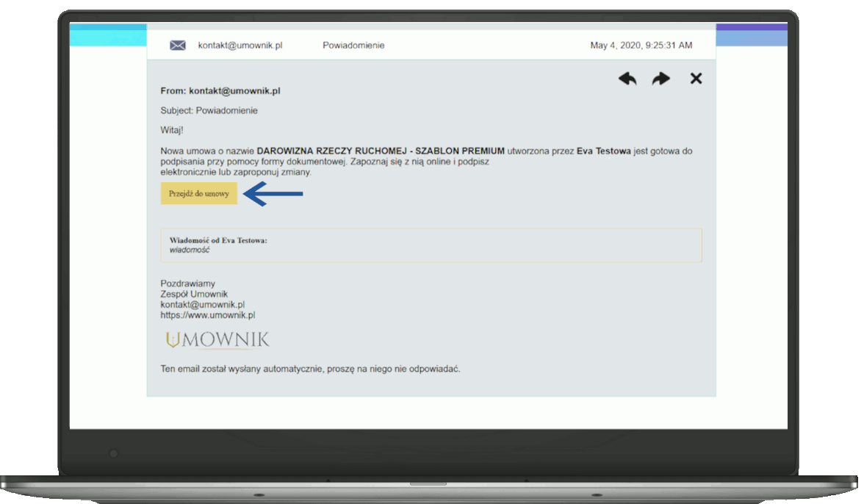Open the https://www.umownik.pl link
The height and width of the screenshot is (504, 864).
coord(208,315)
